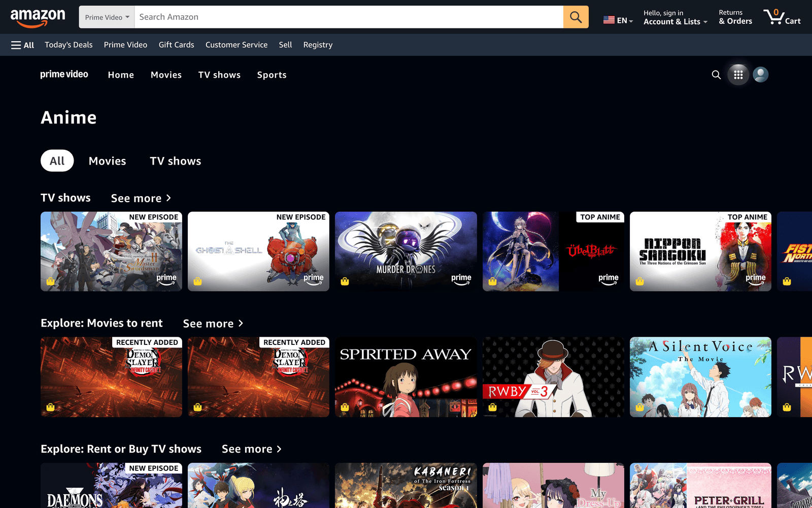Click the Explore: Rent or Buy TV shows heading
Image resolution: width=812 pixels, height=508 pixels.
click(x=121, y=449)
